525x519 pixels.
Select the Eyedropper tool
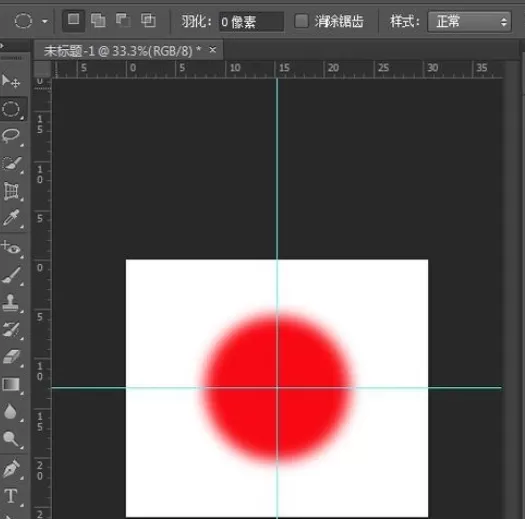(11, 218)
